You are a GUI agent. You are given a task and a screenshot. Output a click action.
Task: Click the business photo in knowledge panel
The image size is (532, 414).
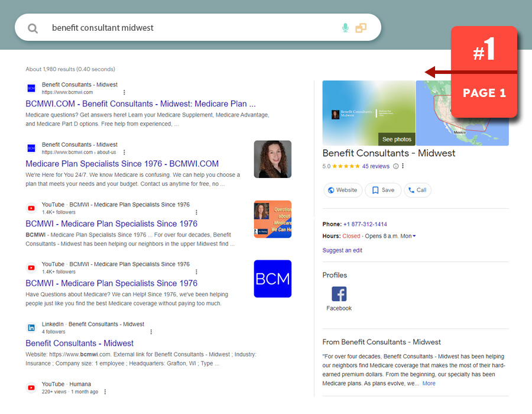coord(369,113)
